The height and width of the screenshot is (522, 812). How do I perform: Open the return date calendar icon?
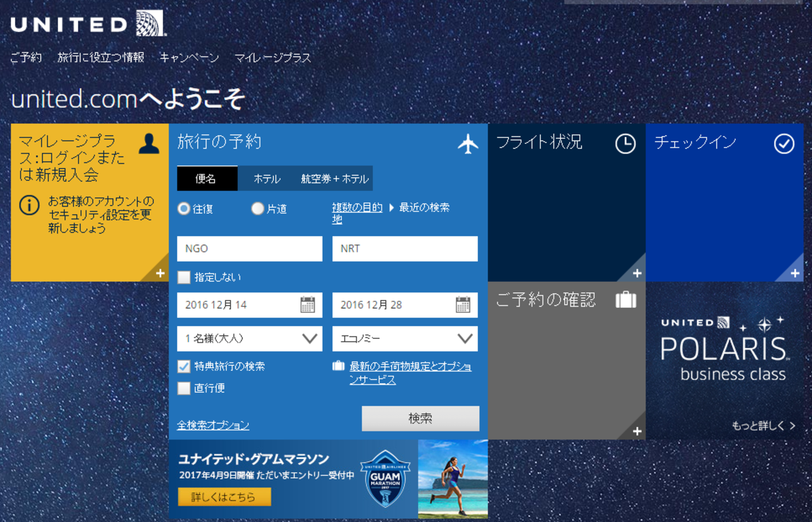[463, 305]
